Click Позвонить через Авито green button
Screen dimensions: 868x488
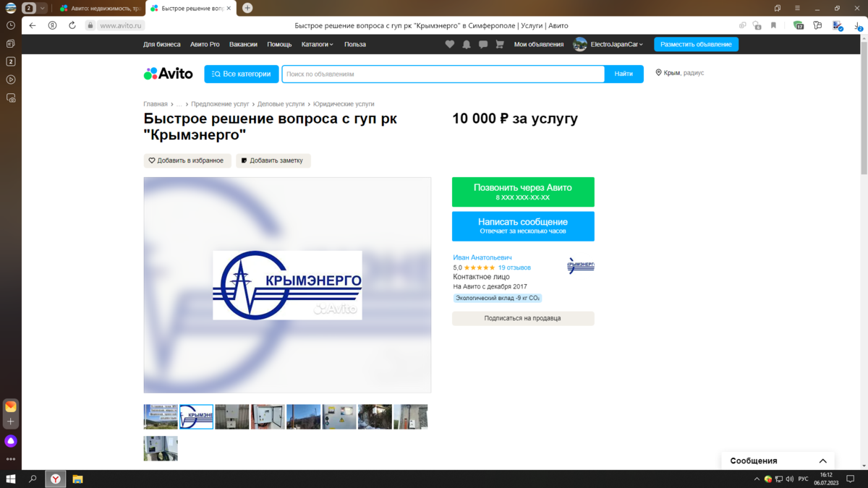click(x=523, y=192)
